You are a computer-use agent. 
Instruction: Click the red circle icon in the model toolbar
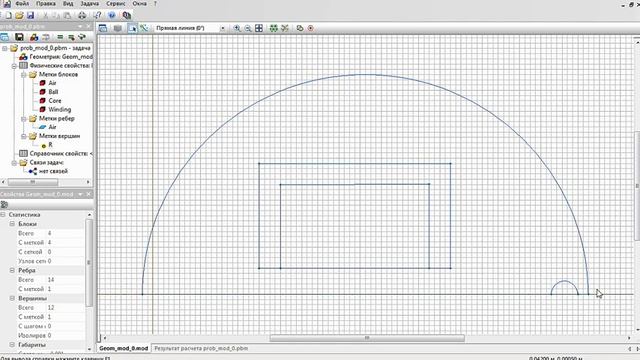coord(311,28)
